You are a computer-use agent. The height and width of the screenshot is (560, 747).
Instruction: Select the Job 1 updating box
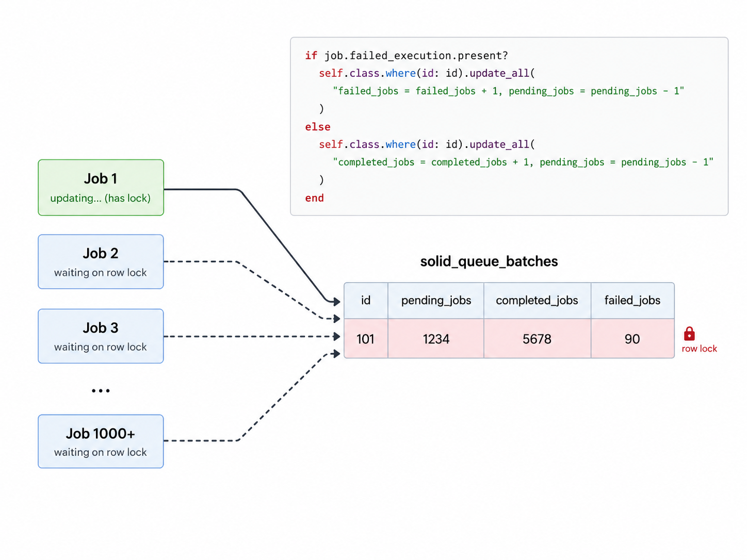point(101,188)
